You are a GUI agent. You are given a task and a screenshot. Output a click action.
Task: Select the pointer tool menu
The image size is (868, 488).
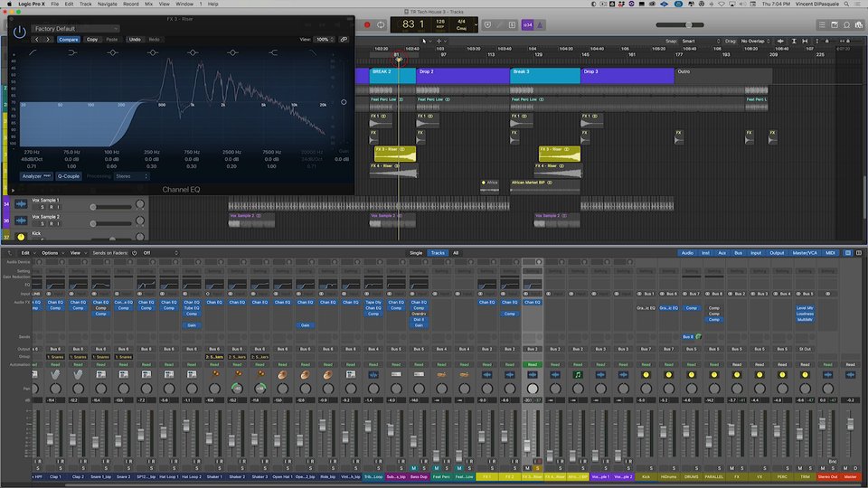pos(426,41)
